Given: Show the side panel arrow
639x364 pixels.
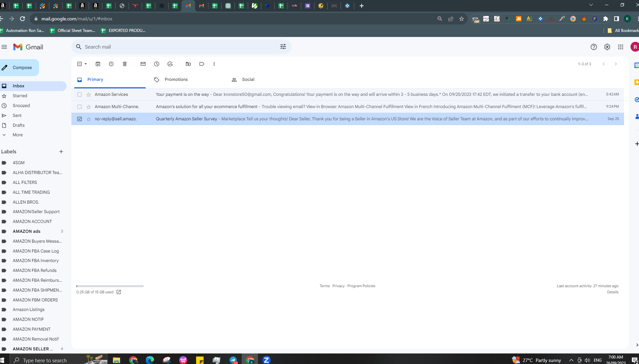Looking at the screenshot, I should tap(637, 345).
